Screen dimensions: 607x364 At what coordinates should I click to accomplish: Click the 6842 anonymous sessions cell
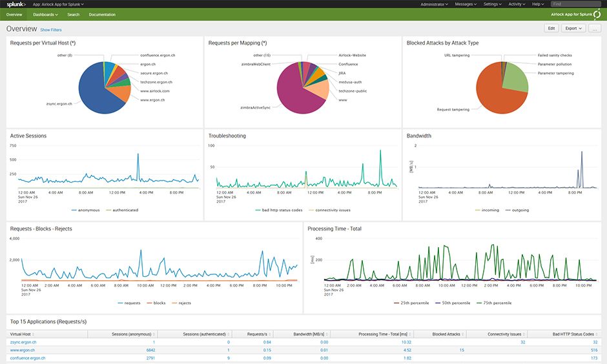tap(150, 350)
